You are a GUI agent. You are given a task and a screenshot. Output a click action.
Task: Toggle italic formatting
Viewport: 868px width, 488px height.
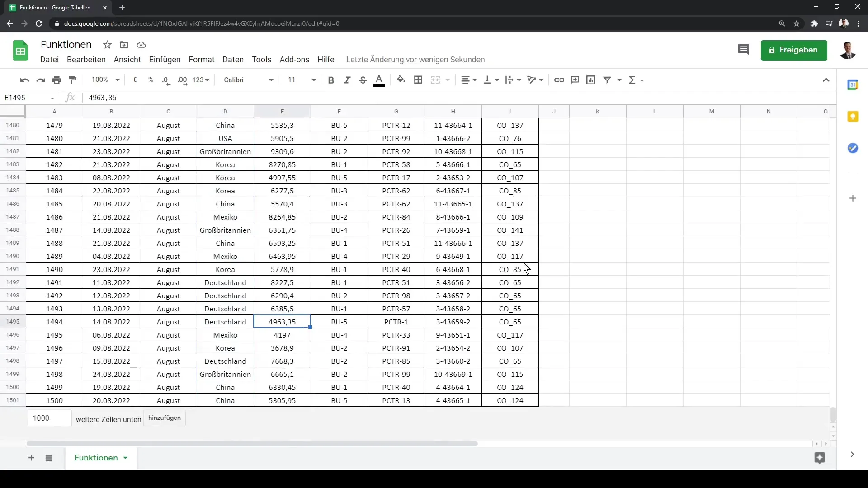tap(347, 80)
